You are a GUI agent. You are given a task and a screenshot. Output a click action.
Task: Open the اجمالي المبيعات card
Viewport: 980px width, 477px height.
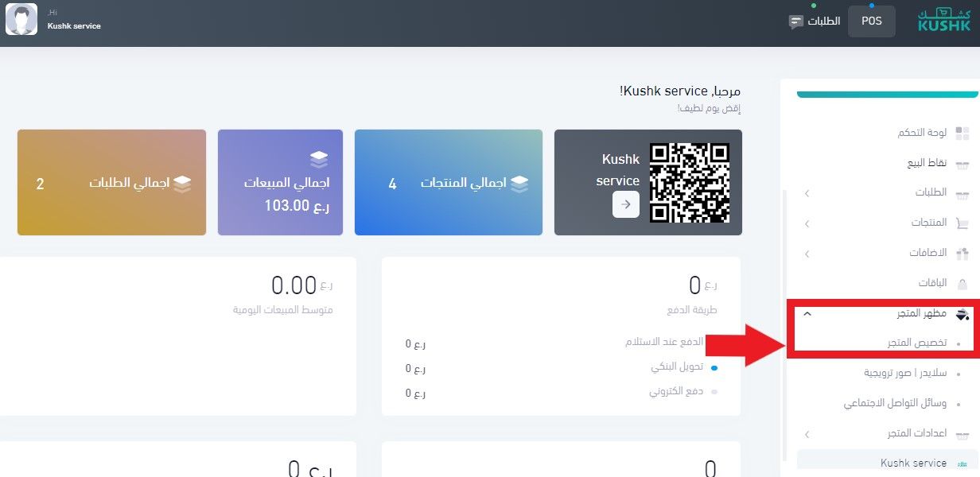pos(280,183)
